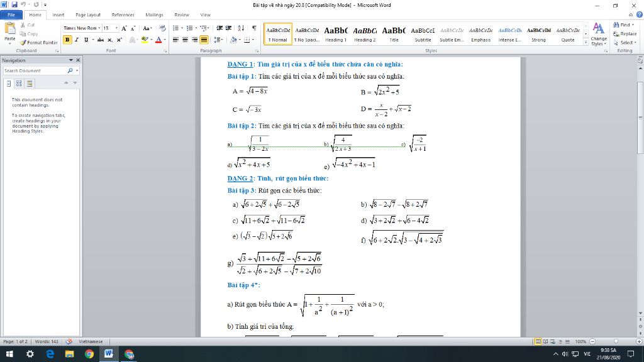Toggle Print Layout view
644x362 pixels.
click(538, 341)
